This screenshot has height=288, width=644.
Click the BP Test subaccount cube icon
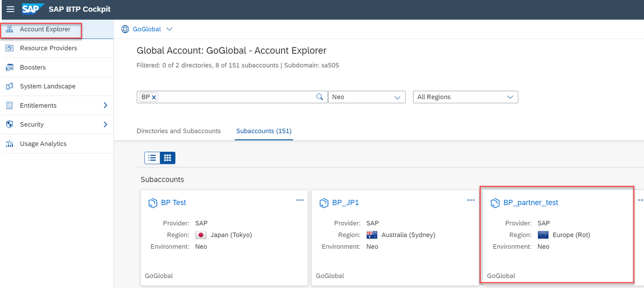(153, 203)
